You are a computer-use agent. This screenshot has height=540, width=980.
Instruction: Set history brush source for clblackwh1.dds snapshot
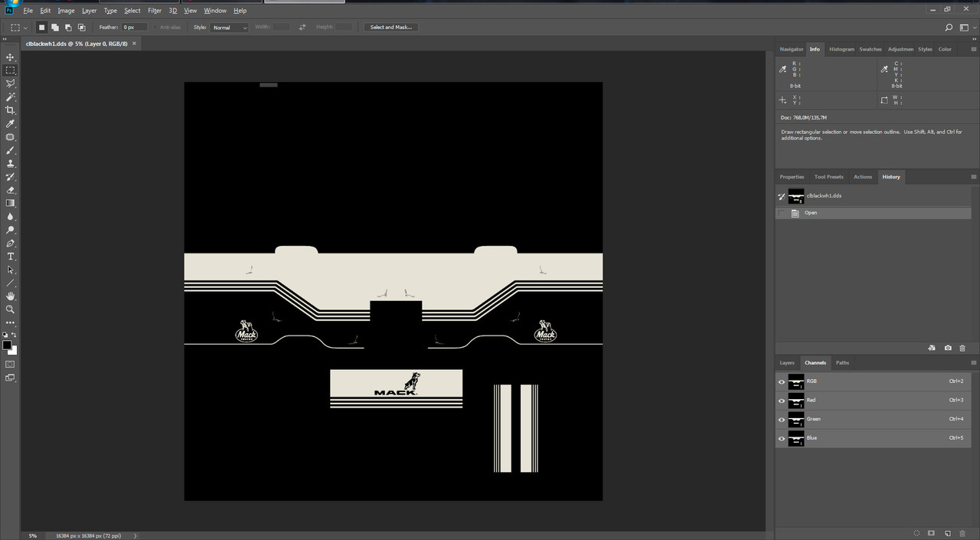pos(782,196)
